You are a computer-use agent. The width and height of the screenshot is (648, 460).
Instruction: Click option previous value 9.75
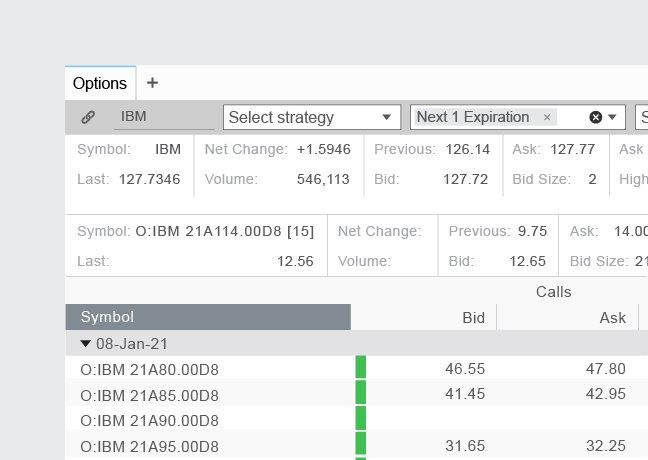coord(532,231)
